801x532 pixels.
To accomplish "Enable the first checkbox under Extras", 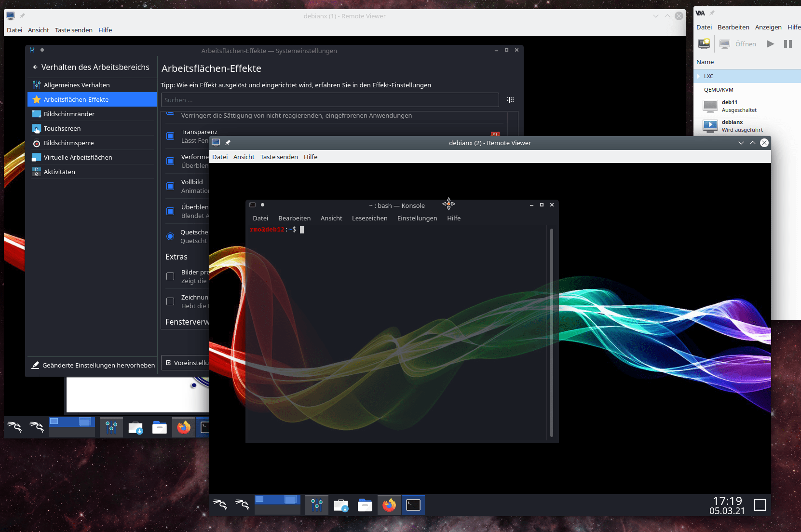I will point(170,276).
